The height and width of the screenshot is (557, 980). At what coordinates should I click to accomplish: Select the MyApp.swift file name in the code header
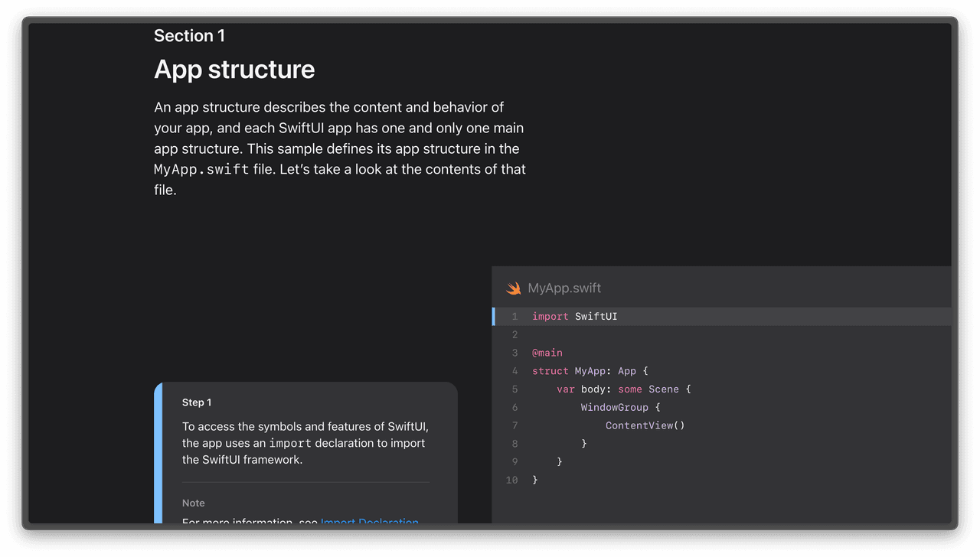(x=564, y=288)
